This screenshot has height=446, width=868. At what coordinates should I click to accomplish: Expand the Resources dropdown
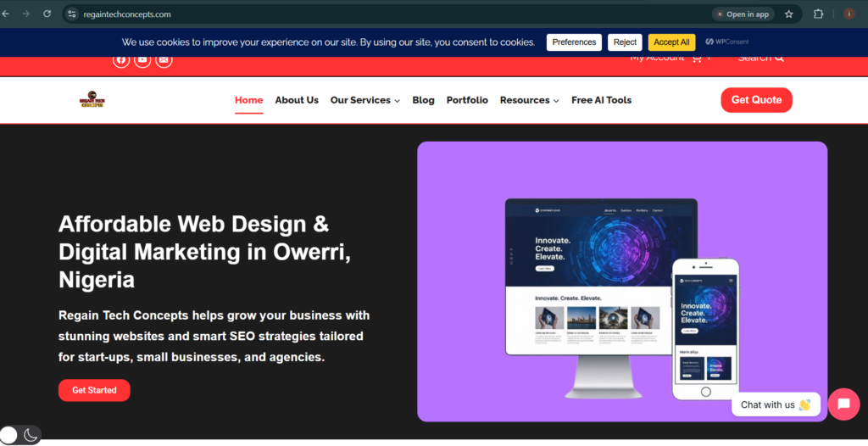(x=529, y=100)
